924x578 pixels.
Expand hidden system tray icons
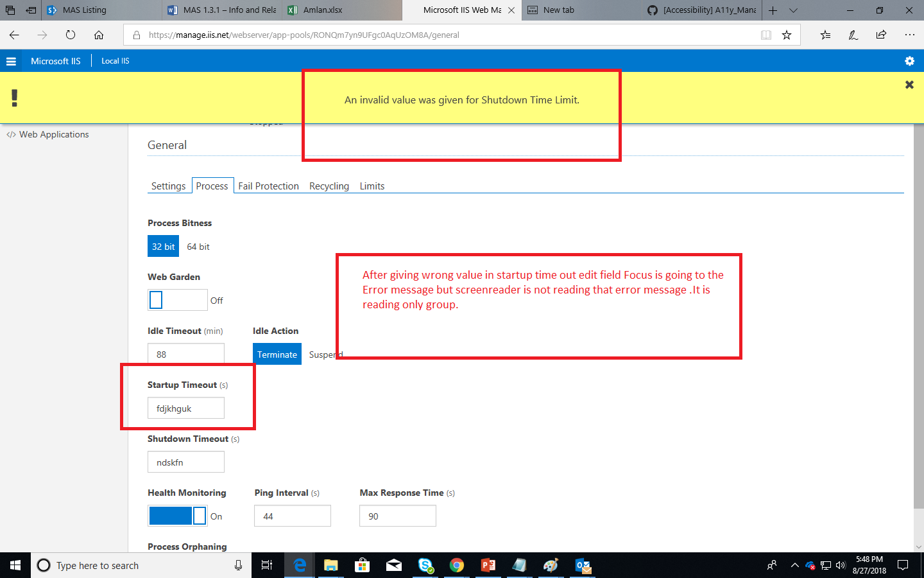[x=794, y=565]
